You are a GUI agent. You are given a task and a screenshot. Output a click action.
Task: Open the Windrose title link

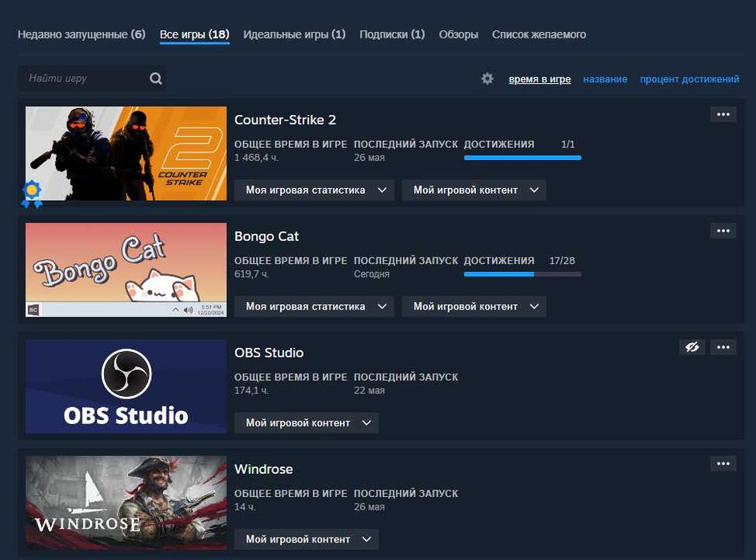[263, 469]
